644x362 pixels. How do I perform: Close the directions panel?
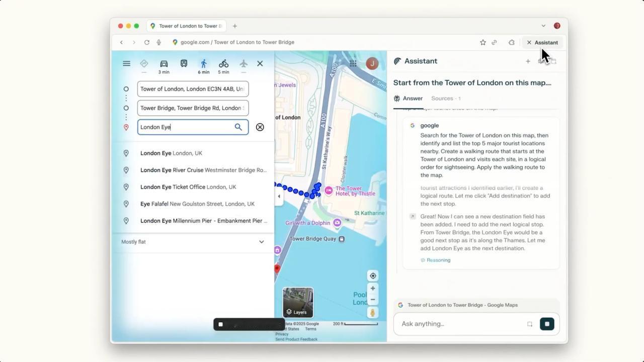[260, 63]
